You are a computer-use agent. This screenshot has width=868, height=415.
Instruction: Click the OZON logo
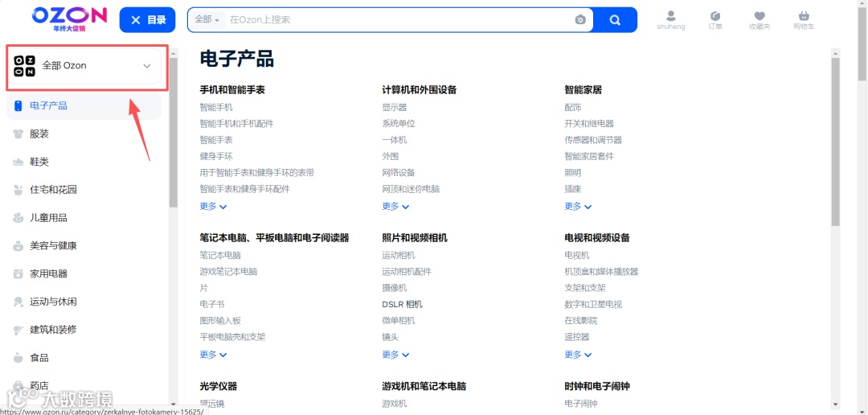(68, 18)
